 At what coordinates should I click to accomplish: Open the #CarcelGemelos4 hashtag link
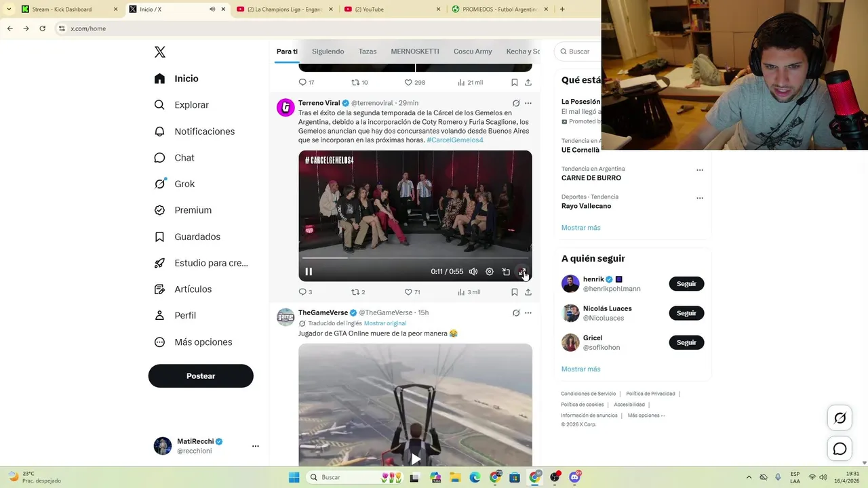pyautogui.click(x=455, y=140)
